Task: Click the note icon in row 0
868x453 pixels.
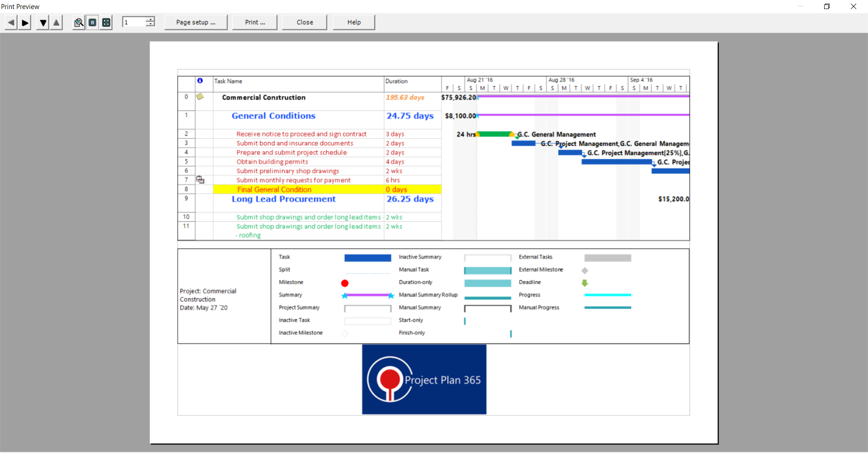Action: [200, 97]
